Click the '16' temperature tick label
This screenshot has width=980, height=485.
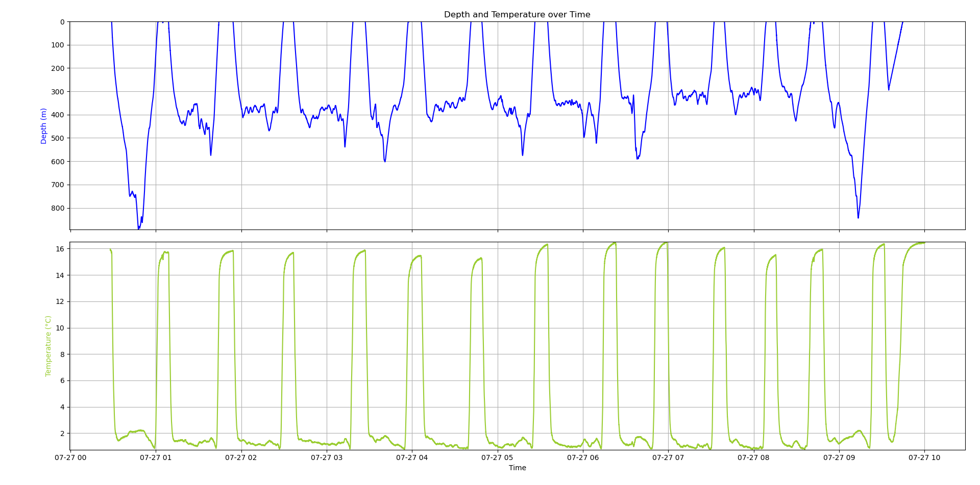61,248
